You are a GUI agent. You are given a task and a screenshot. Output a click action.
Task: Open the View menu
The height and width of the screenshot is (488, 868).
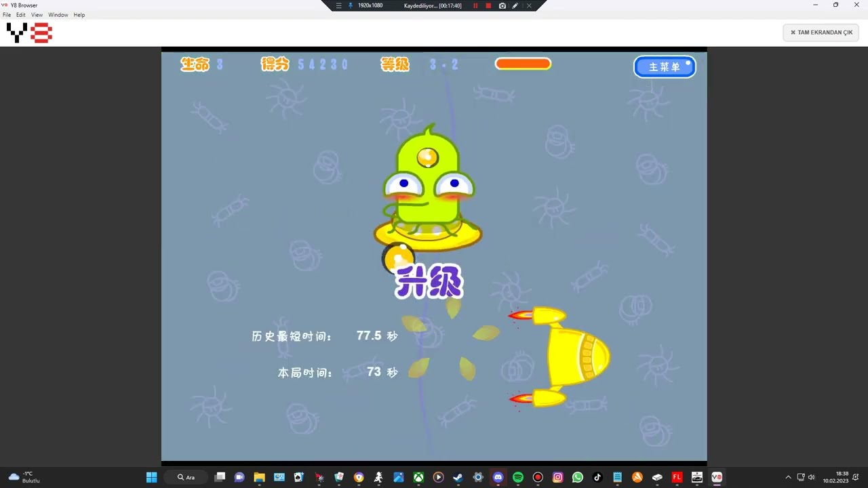(x=37, y=15)
